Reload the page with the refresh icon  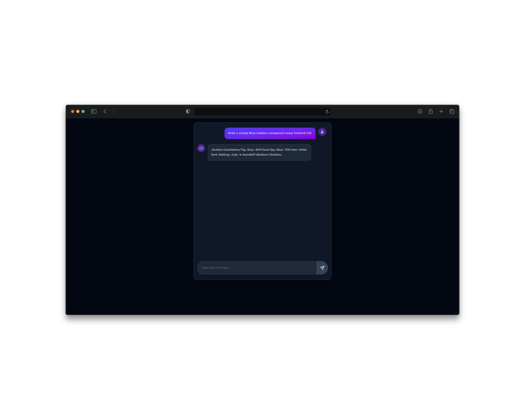click(327, 112)
